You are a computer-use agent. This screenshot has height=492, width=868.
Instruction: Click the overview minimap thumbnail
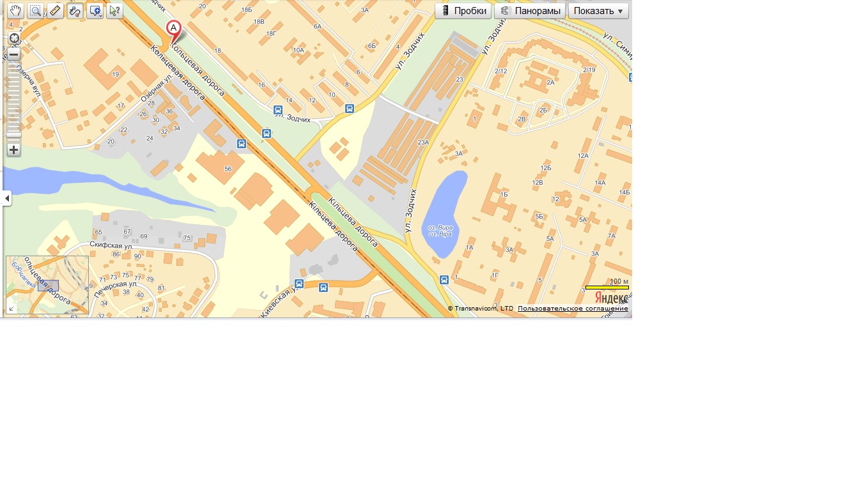[48, 284]
